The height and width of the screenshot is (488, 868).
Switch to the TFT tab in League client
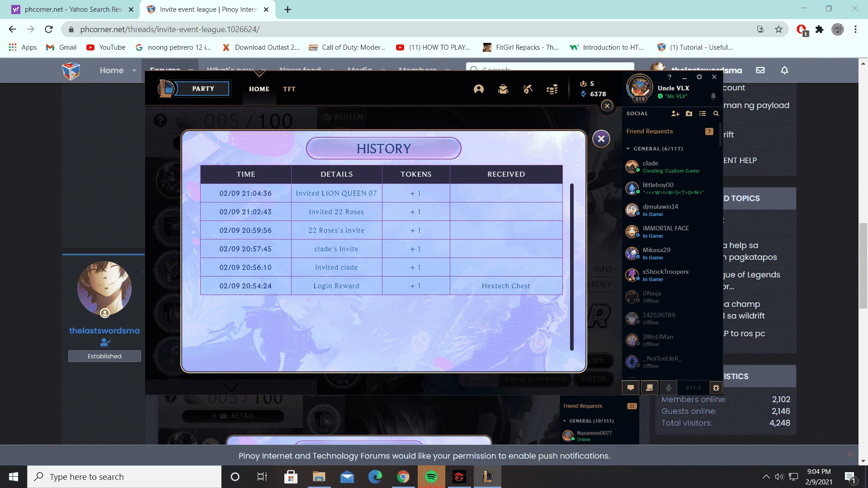pos(289,89)
